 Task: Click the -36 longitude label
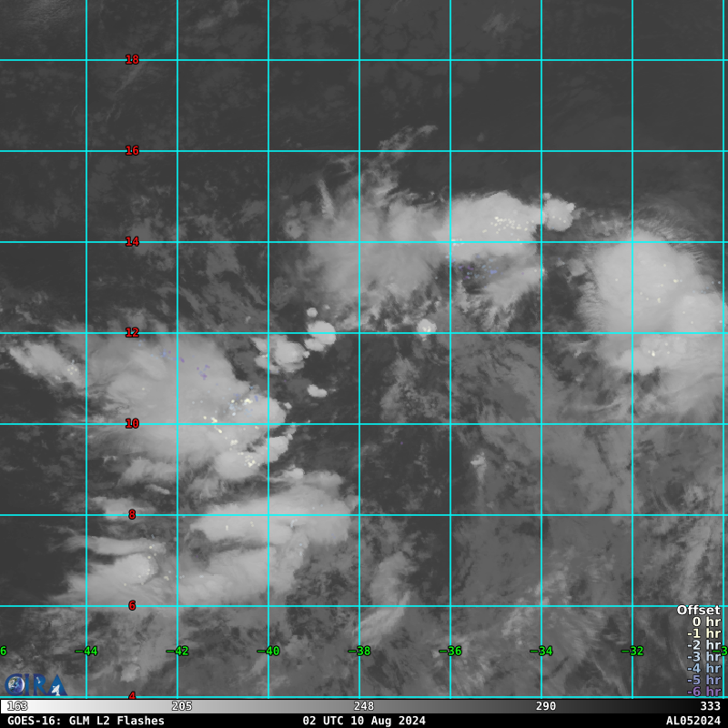click(450, 651)
